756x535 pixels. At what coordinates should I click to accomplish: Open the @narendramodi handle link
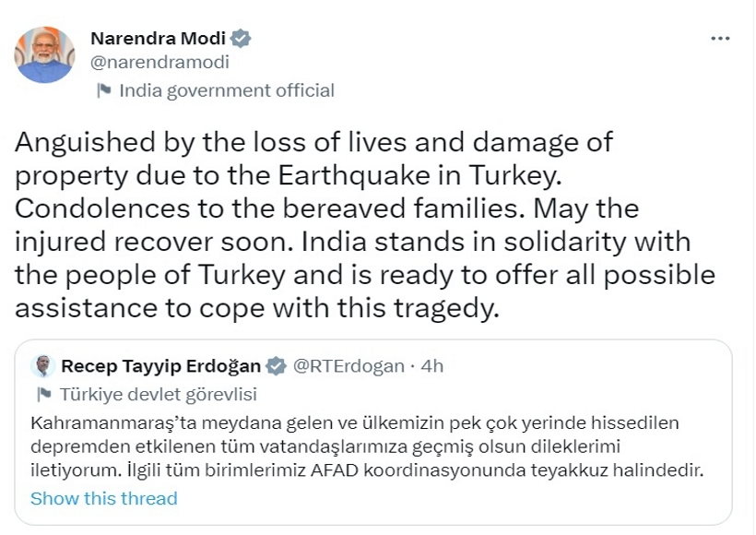(159, 63)
